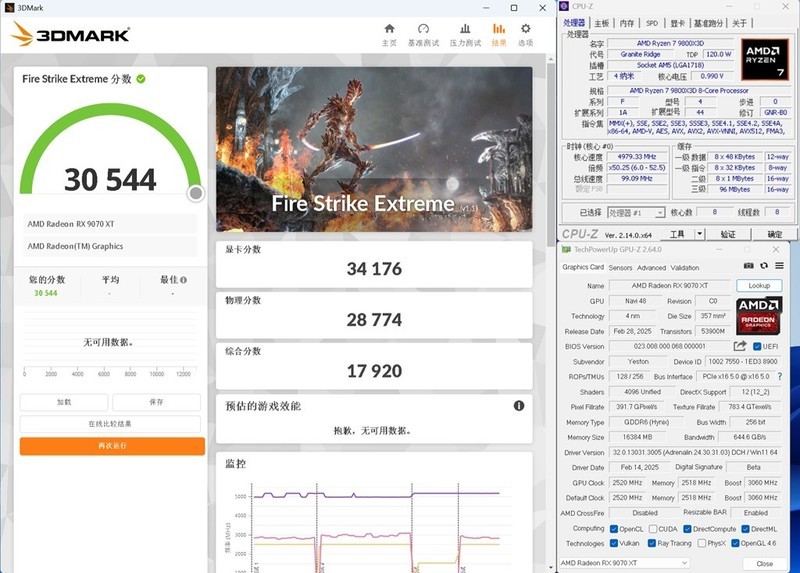Image resolution: width=800 pixels, height=573 pixels.
Task: Toggle the DirectCompute checkbox
Action: (687, 529)
